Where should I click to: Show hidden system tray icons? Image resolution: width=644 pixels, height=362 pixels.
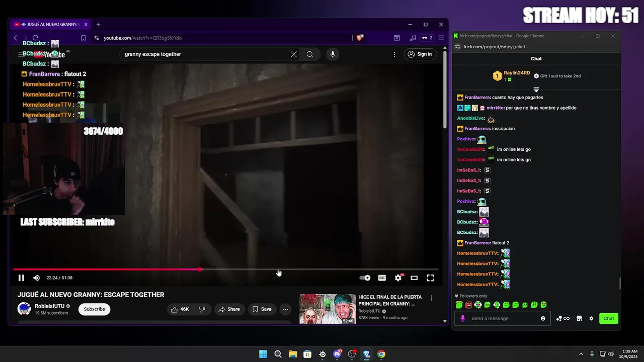click(581, 354)
